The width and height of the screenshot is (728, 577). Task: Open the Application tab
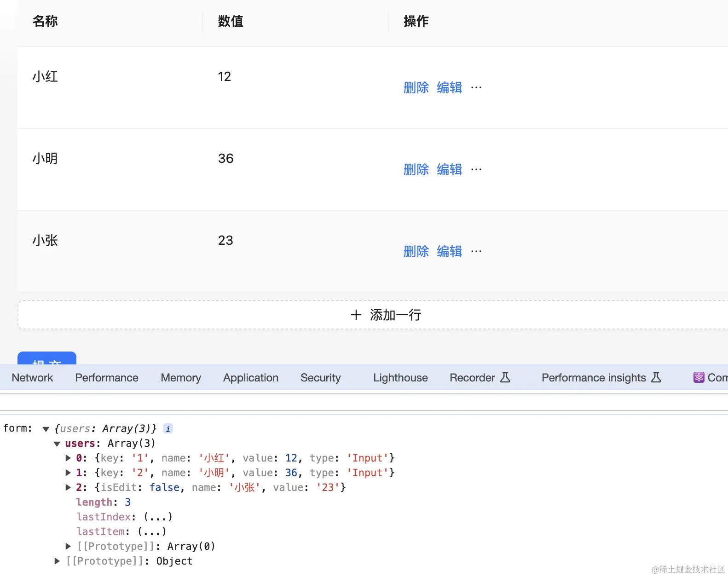251,378
